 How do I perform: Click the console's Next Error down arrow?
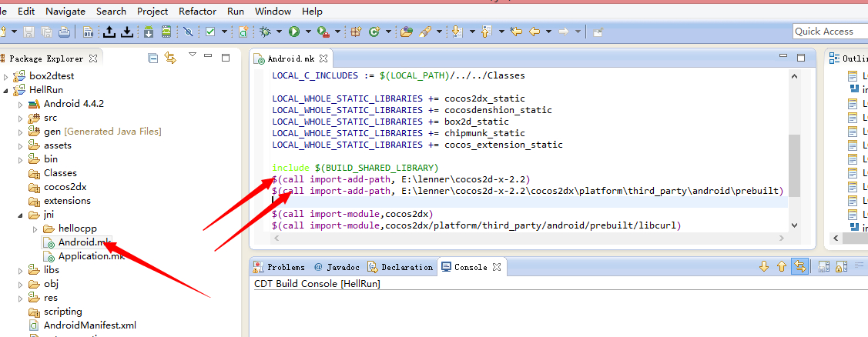click(764, 266)
